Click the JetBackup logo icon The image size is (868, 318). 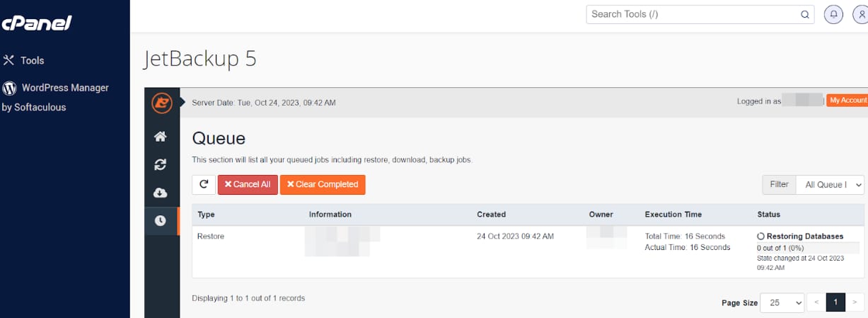click(162, 103)
